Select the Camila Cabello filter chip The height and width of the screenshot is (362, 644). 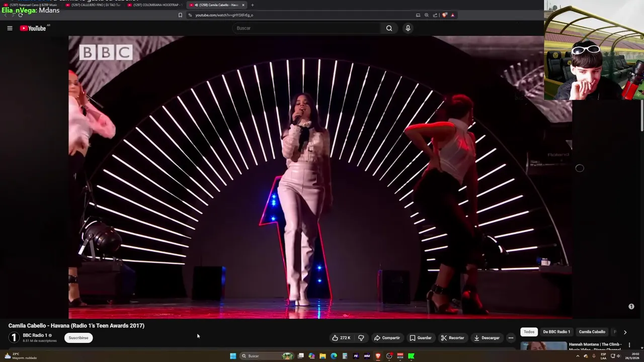point(592,332)
